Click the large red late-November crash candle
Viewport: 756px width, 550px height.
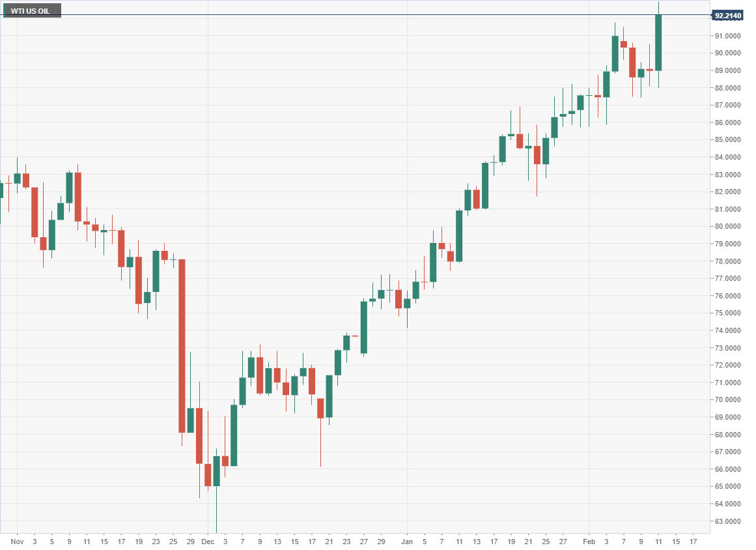coord(182,345)
